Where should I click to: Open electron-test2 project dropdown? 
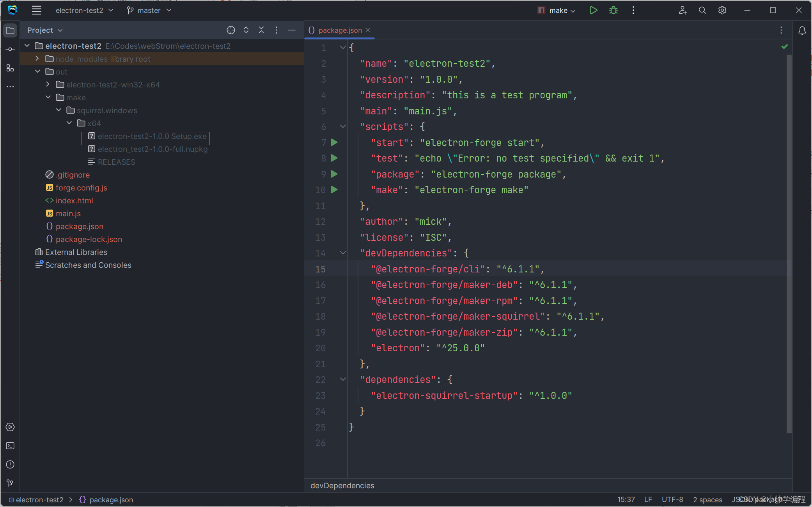pos(84,11)
